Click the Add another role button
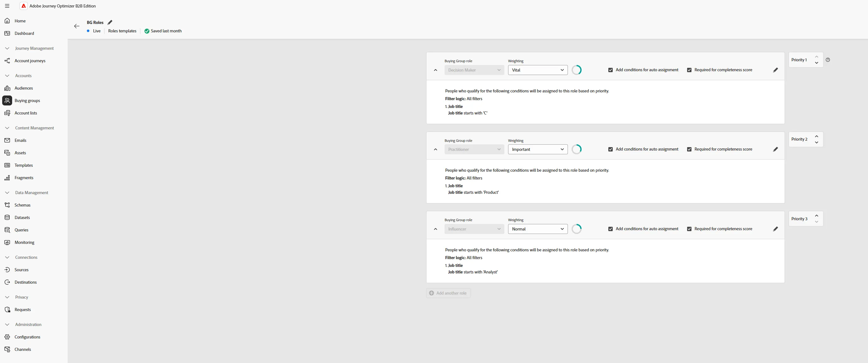The image size is (868, 363). click(448, 293)
